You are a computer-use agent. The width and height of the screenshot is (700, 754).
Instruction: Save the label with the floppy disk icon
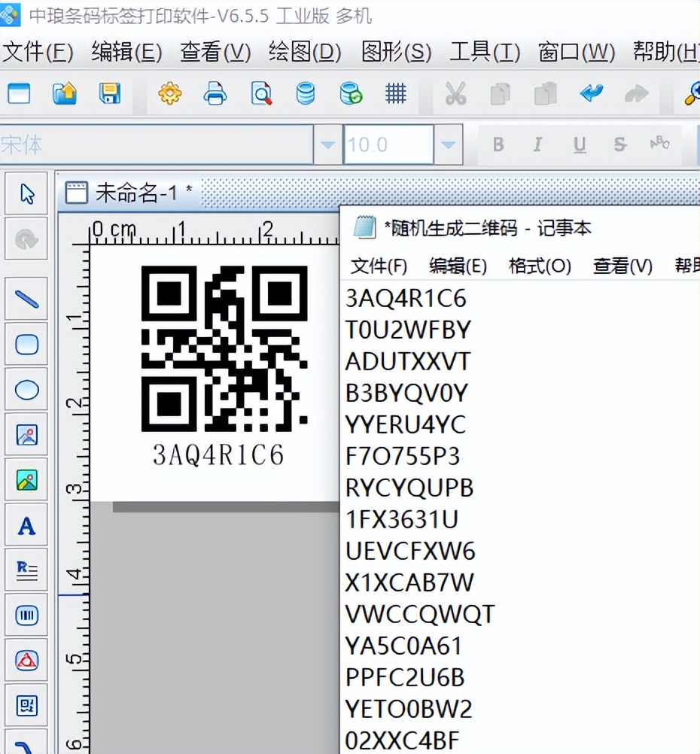point(110,93)
